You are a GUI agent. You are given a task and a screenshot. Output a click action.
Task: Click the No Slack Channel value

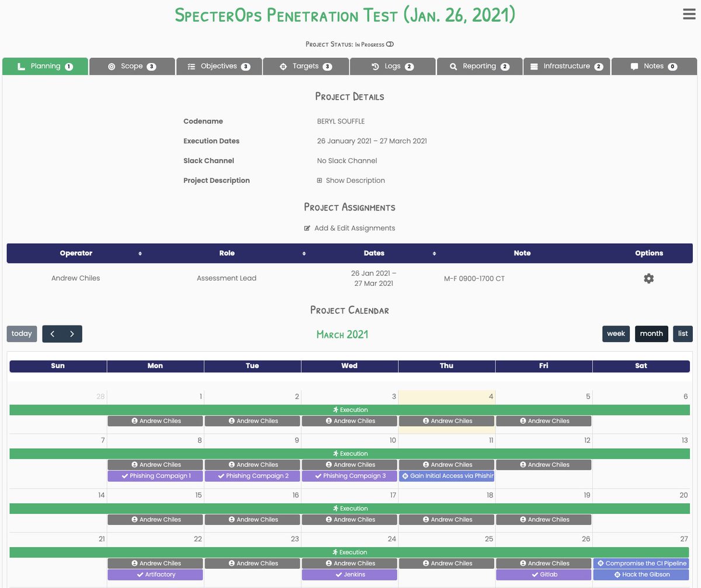point(347,161)
